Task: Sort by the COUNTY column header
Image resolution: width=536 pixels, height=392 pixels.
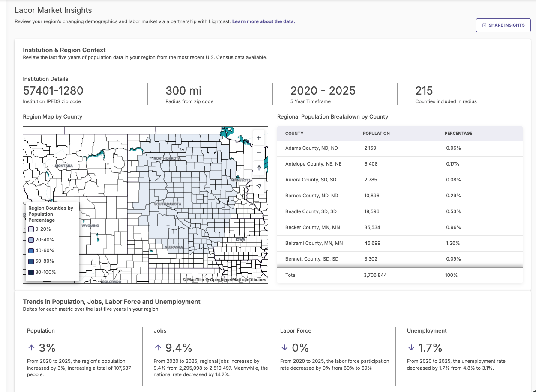Action: coord(294,134)
